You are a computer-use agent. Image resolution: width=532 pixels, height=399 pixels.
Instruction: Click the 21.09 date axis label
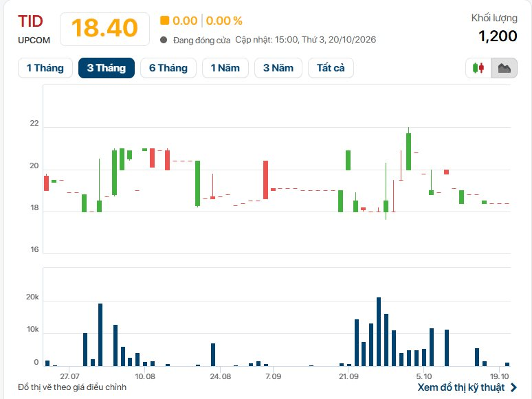348,376
